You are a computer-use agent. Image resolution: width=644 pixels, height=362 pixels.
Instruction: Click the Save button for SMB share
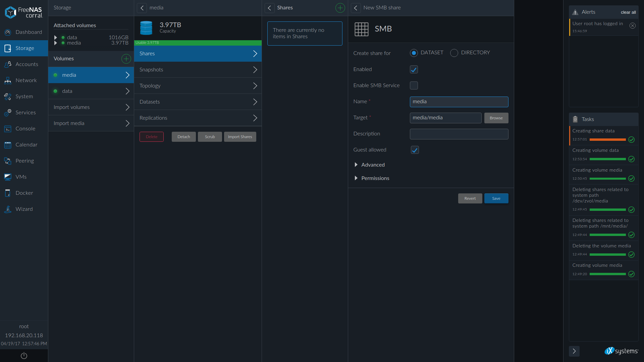pyautogui.click(x=496, y=198)
